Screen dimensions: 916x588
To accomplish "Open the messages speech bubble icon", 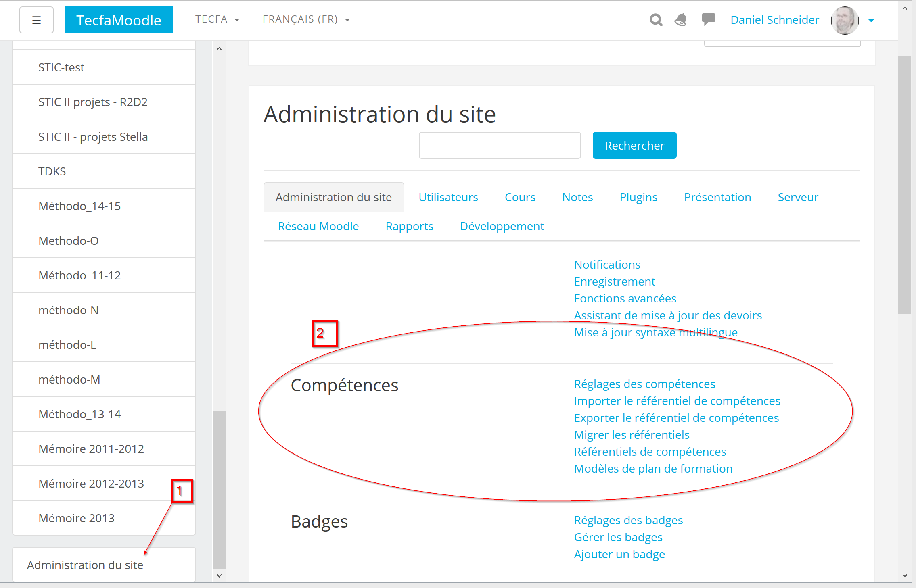I will tap(708, 19).
